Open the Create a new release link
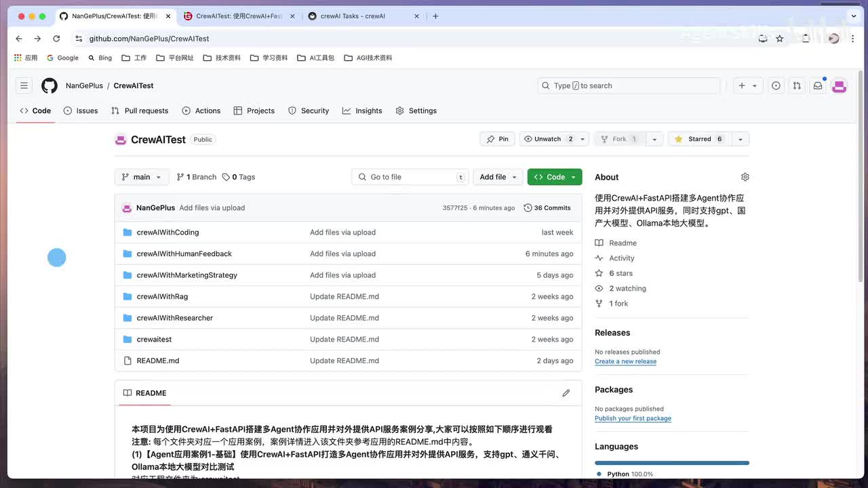This screenshot has height=488, width=868. point(625,361)
